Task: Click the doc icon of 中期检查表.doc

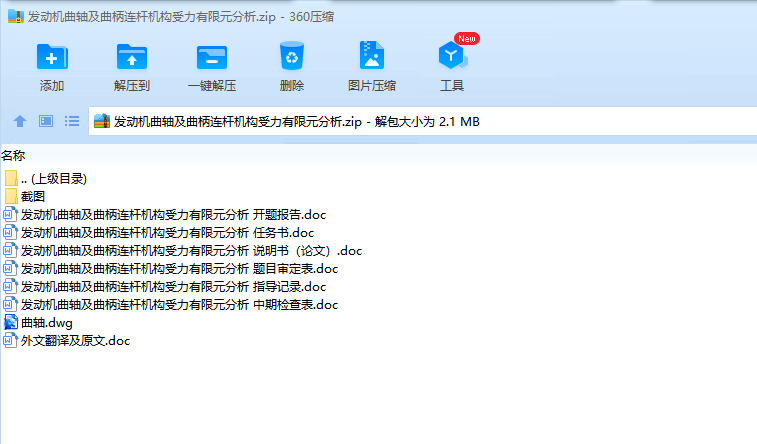Action: [10, 305]
